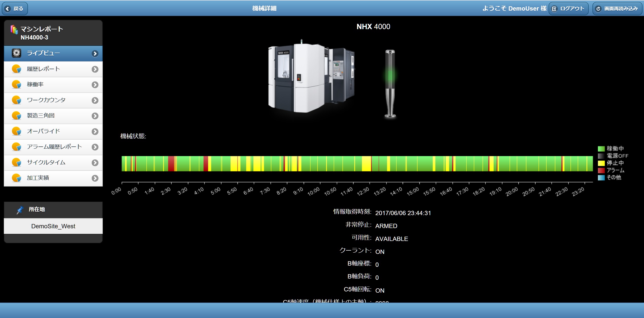The width and height of the screenshot is (644, 318).
Task: Click the chevron arrow on ライブビュー row
Action: [x=95, y=53]
